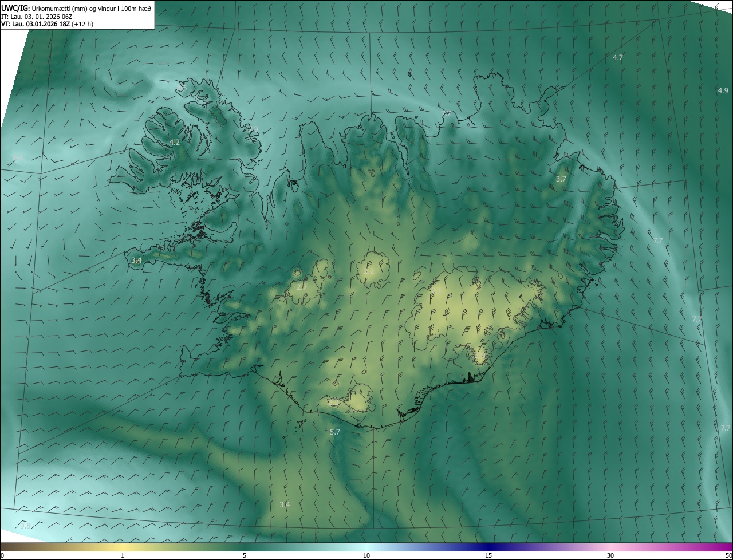Click the 50 tick label on the colour scale
733x560 pixels.
[728, 555]
